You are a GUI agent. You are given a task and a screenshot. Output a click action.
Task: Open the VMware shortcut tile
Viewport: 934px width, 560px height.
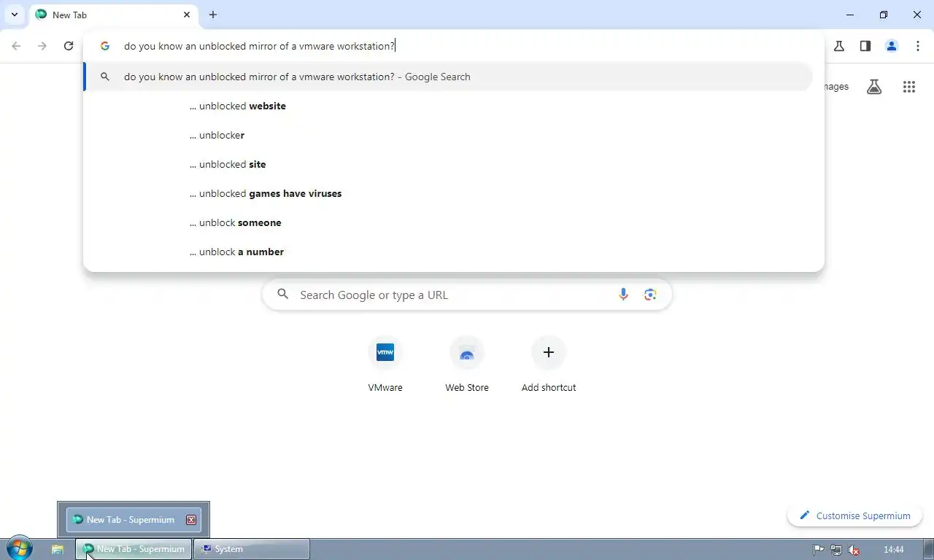click(385, 365)
